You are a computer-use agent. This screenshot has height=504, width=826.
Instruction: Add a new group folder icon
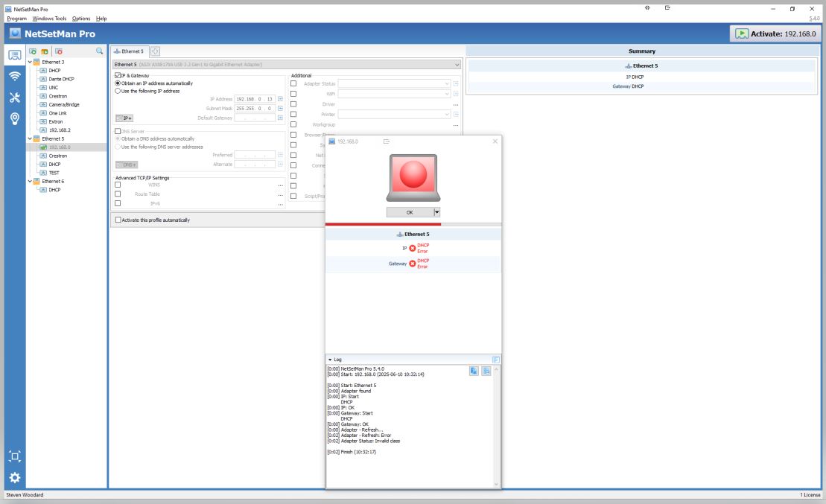45,51
